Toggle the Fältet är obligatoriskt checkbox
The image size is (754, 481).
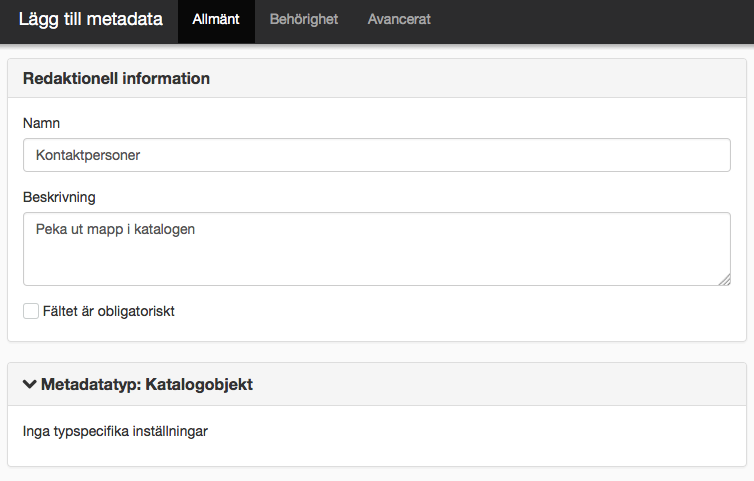[31, 311]
